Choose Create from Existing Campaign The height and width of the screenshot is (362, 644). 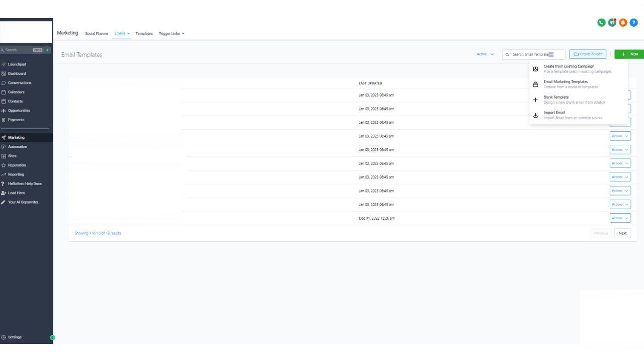578,69
